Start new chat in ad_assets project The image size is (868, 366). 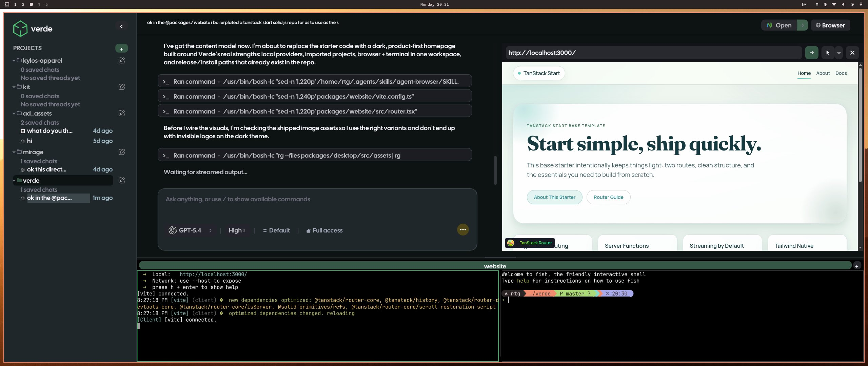(x=122, y=114)
